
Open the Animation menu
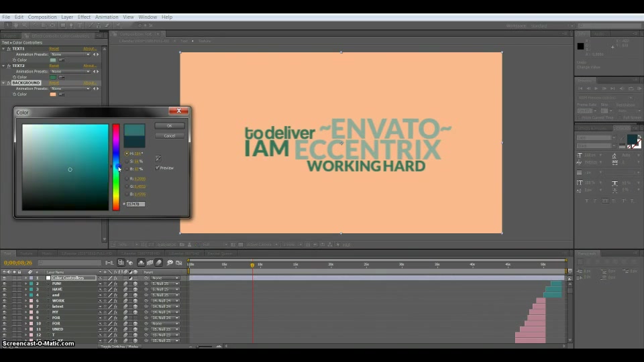click(107, 17)
